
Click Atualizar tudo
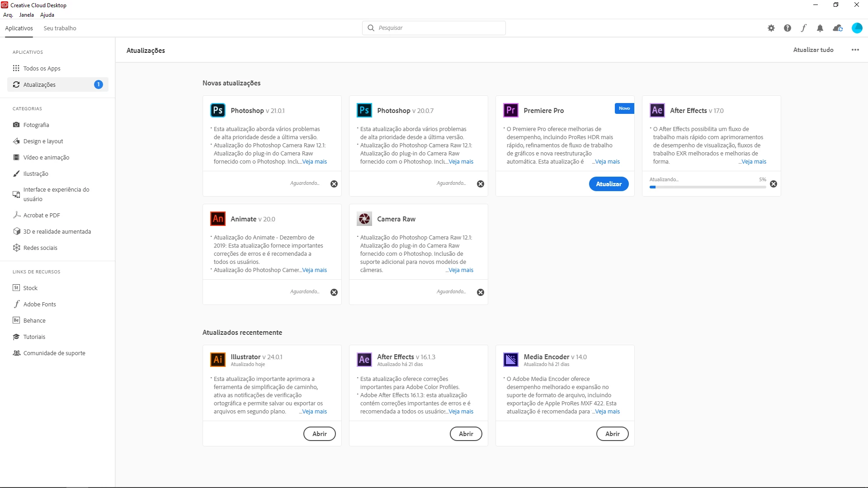(x=813, y=50)
